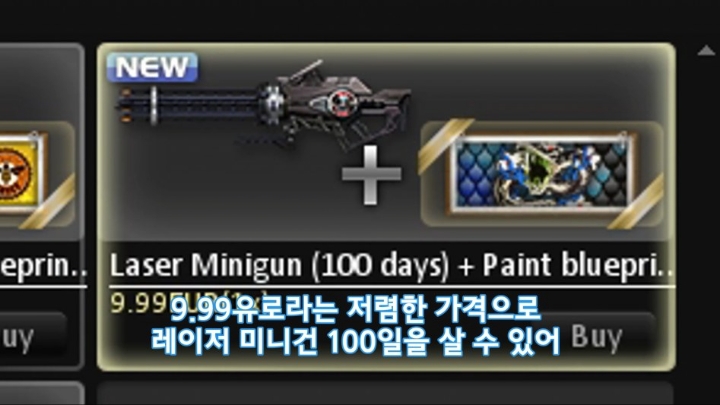Image resolution: width=720 pixels, height=405 pixels.
Task: Select the Laser Minigun bundle card background
Action: coord(386,207)
